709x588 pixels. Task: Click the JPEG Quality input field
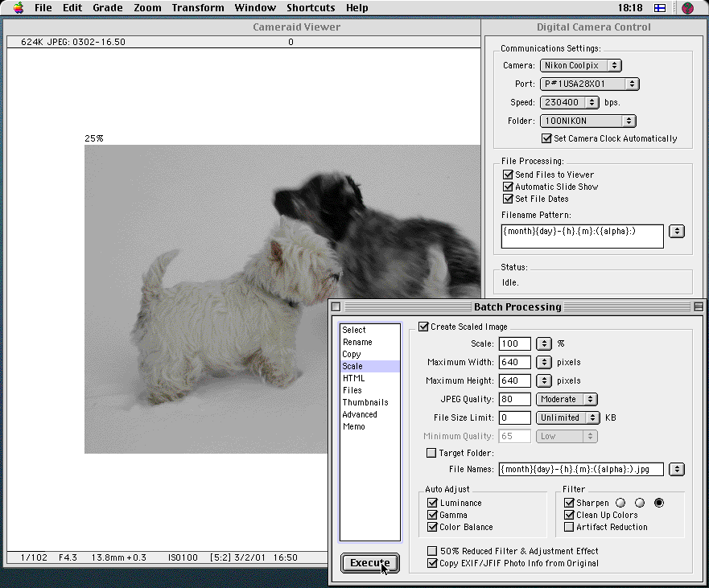pos(514,399)
